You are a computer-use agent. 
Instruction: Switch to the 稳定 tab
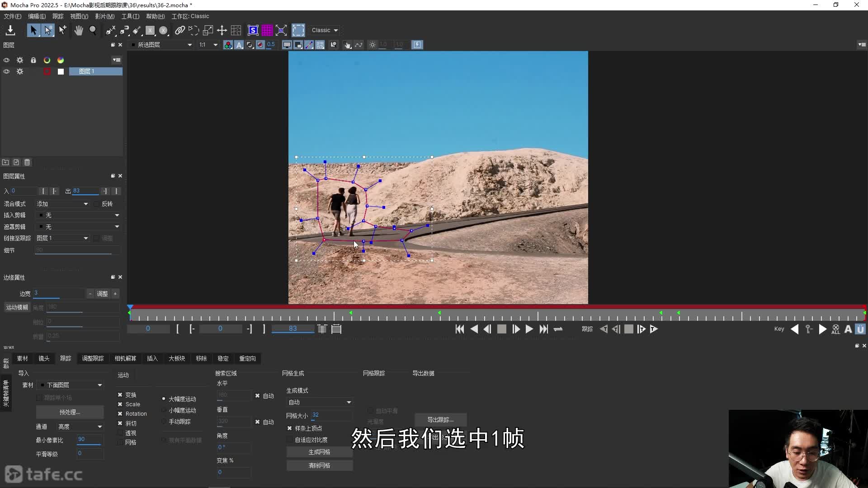pyautogui.click(x=223, y=358)
